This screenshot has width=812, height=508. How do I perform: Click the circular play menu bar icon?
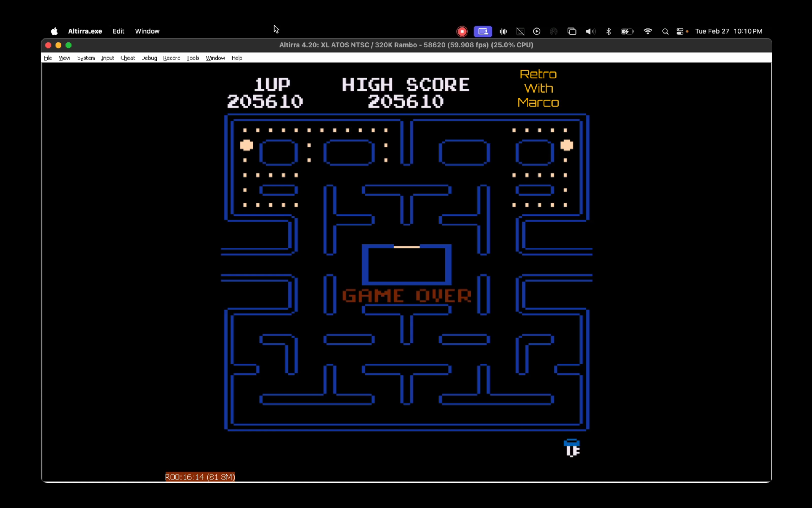(537, 31)
